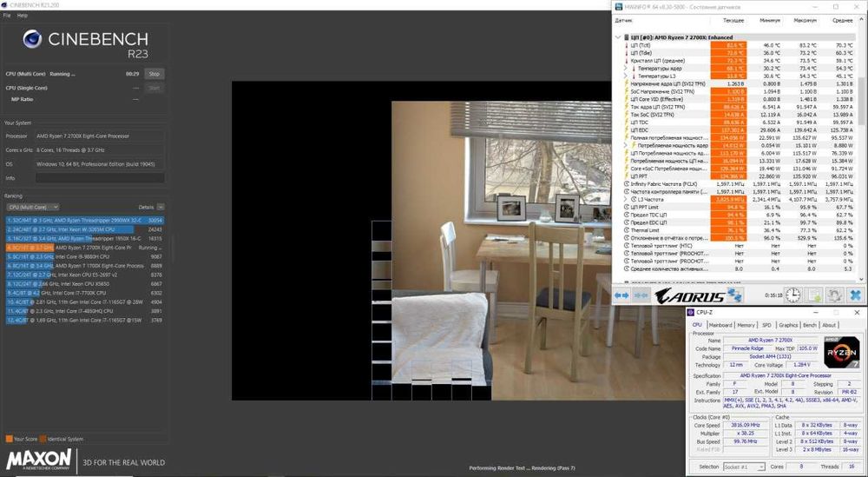868x477 pixels.
Task: Click the HWiNFO collapse columns arrows icon
Action: 641,295
